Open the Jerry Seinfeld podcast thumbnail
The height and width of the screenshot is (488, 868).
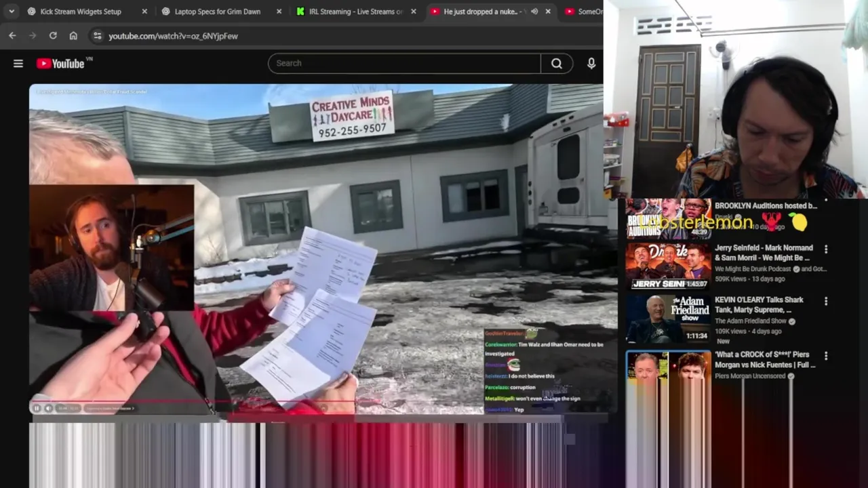tap(668, 266)
